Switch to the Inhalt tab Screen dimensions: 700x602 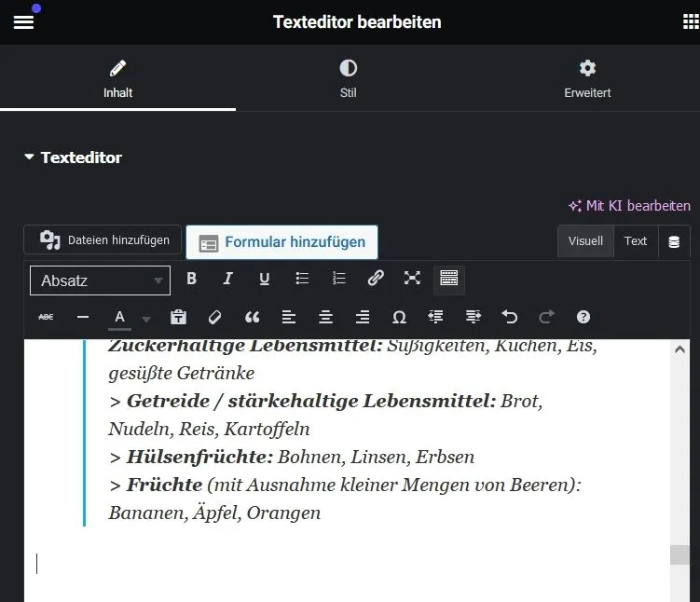coord(117,78)
